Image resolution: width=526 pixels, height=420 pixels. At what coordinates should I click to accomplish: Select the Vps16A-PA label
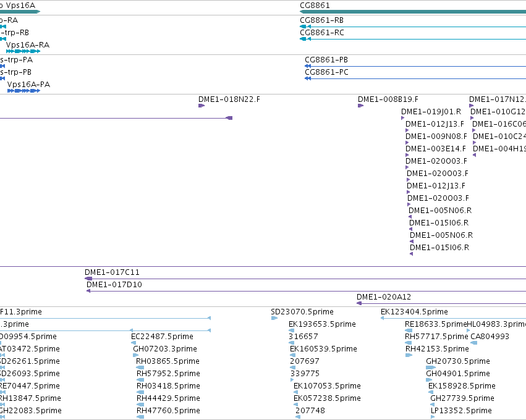[x=29, y=85]
